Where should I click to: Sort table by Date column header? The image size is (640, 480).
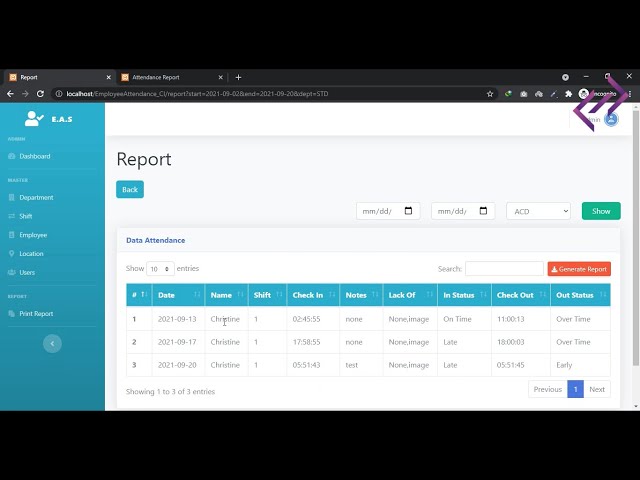coord(178,295)
